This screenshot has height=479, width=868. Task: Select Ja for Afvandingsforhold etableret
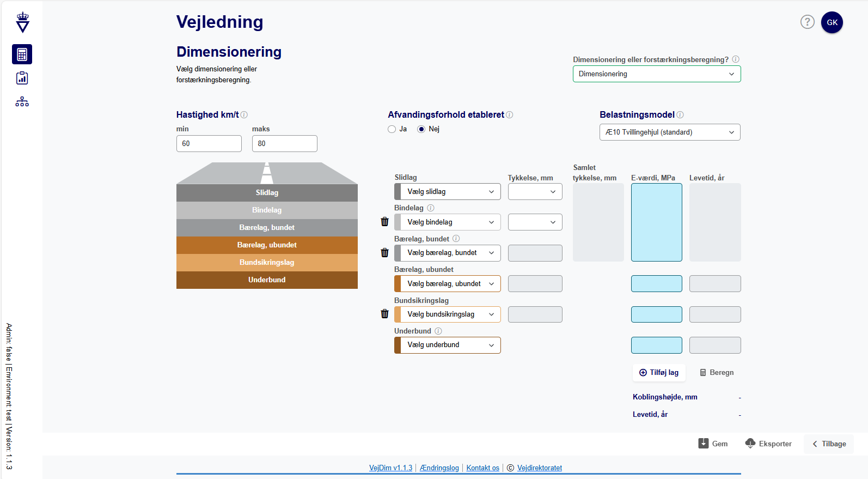click(392, 129)
